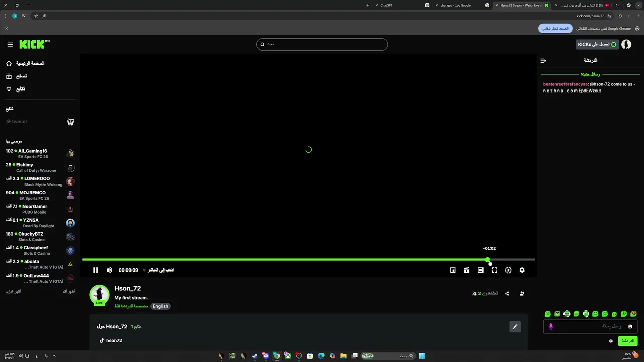This screenshot has width=644, height=362.
Task: Open recommended channel OutLaw444
Action: coord(40,278)
